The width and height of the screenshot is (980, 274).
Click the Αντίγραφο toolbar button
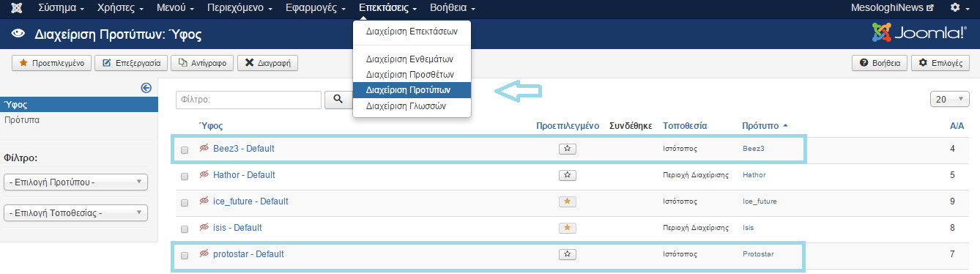click(x=202, y=63)
